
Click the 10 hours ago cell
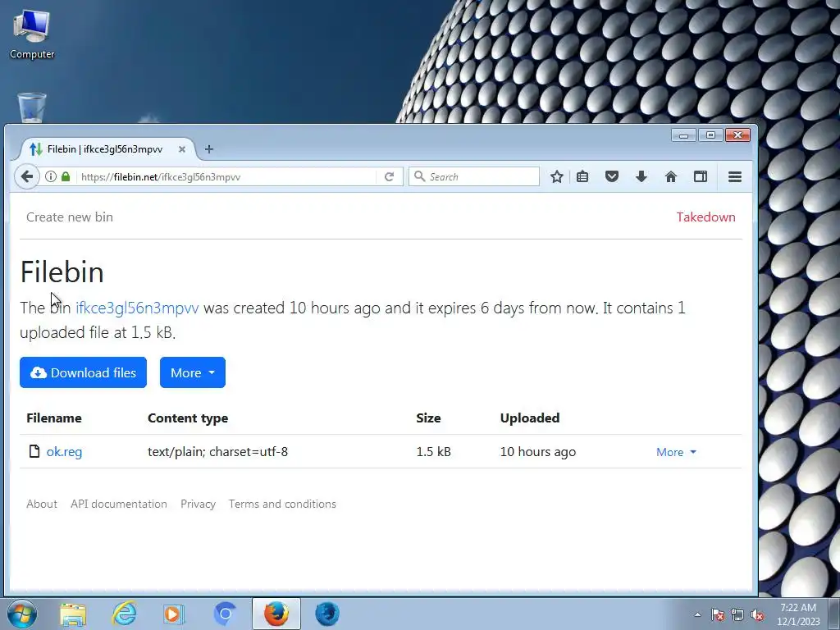pyautogui.click(x=538, y=452)
